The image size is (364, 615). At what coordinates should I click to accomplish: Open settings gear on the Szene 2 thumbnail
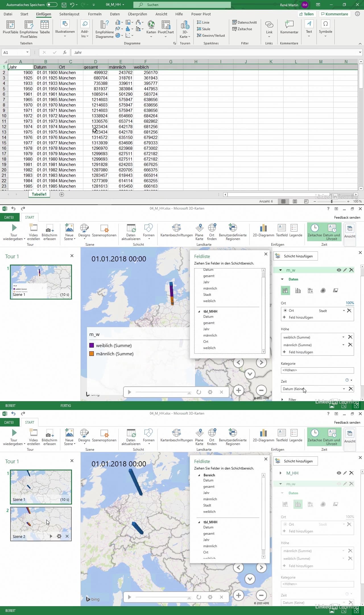59,536
